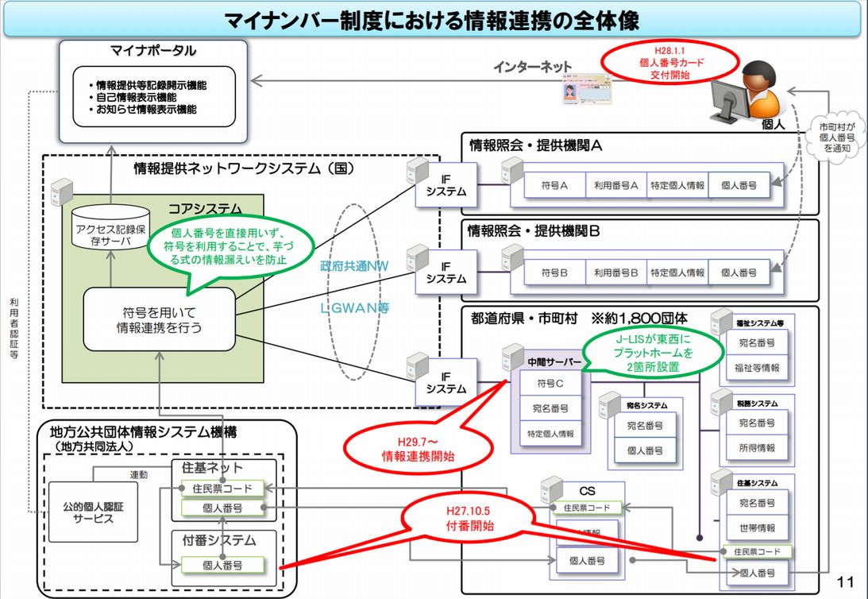Click the 税務システム server icon
868x599 pixels.
point(722,402)
